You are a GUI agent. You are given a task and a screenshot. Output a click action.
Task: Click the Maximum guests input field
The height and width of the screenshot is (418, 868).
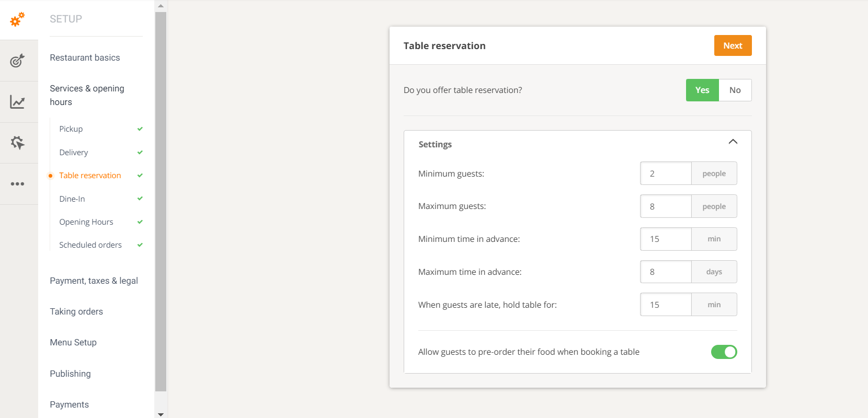click(x=666, y=206)
